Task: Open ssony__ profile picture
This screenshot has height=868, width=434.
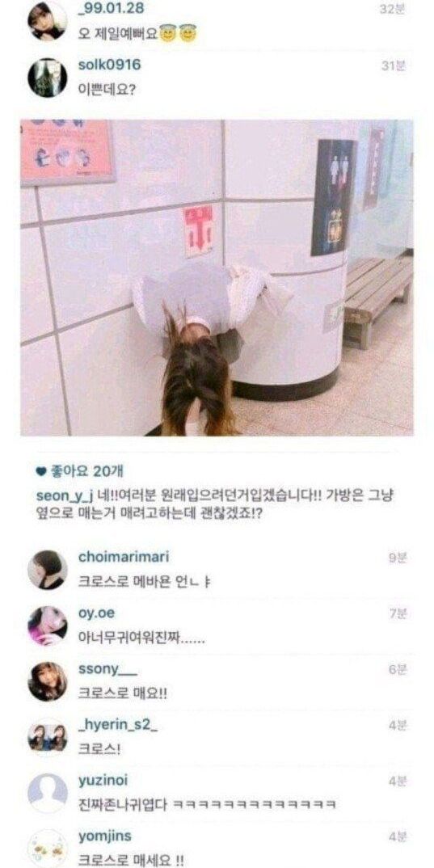Action: coord(48,681)
